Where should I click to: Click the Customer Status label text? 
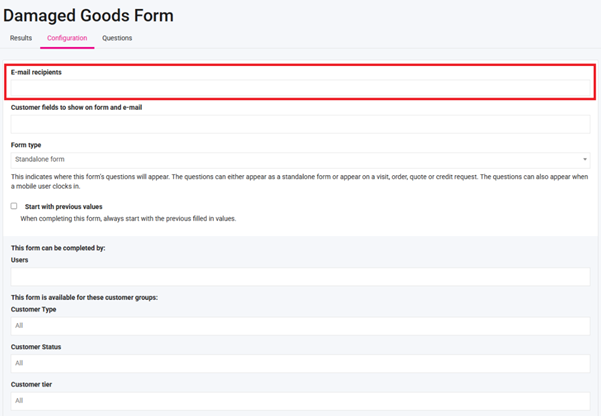35,347
